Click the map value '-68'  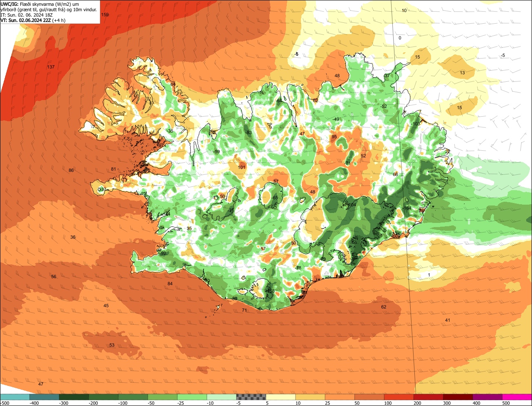(279, 100)
